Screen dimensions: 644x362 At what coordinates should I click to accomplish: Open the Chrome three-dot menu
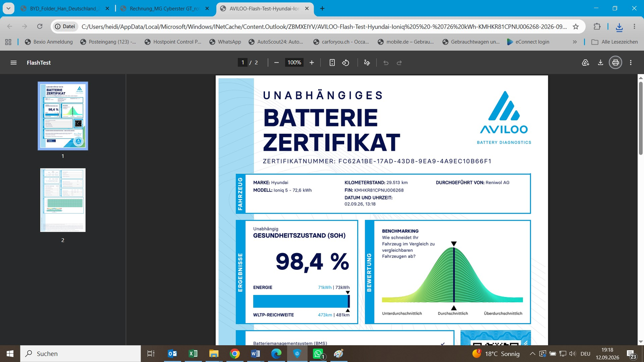tap(634, 26)
